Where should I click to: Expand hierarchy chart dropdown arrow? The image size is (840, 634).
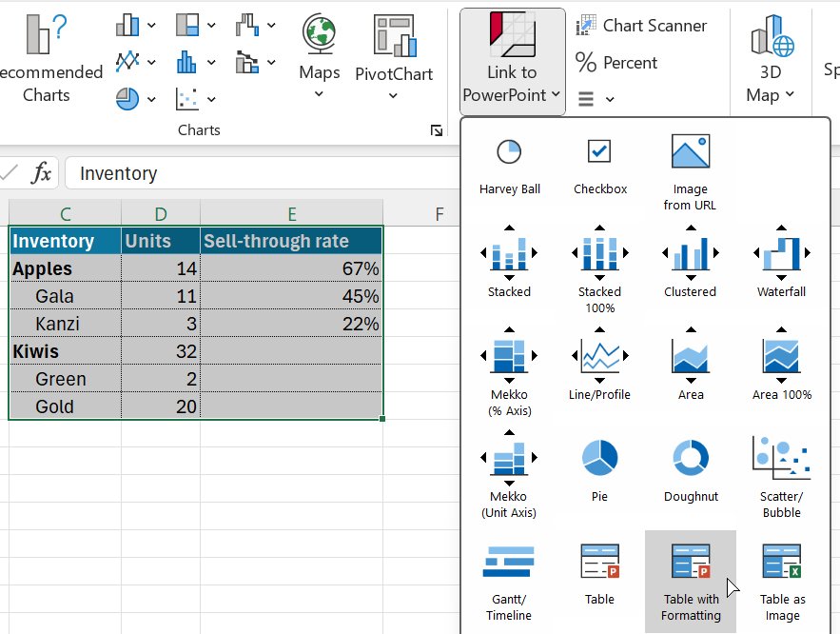click(211, 25)
